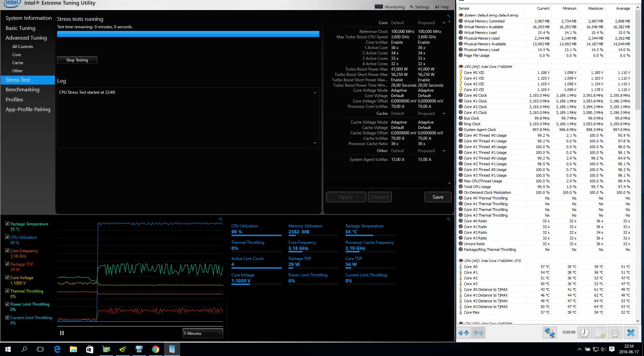Image resolution: width=644 pixels, height=356 pixels.
Task: Open File Explorer from taskbar
Action: (x=73, y=349)
